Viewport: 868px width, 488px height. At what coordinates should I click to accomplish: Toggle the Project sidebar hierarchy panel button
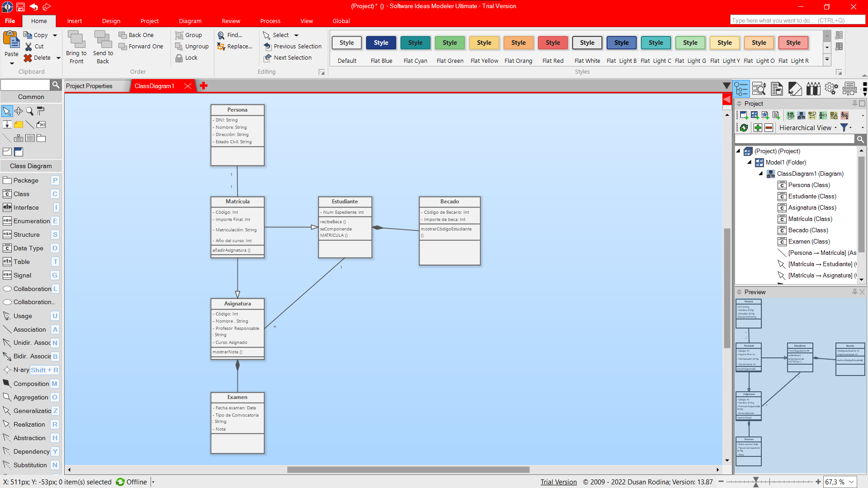[741, 89]
